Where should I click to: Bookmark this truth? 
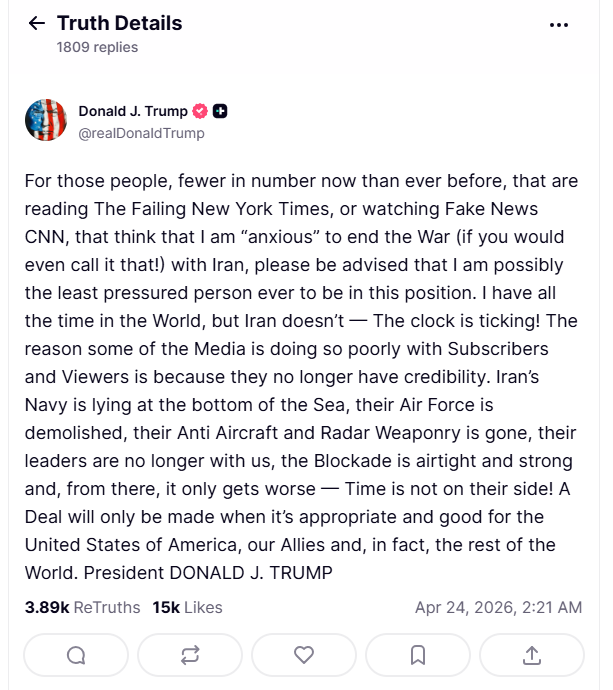click(x=418, y=655)
